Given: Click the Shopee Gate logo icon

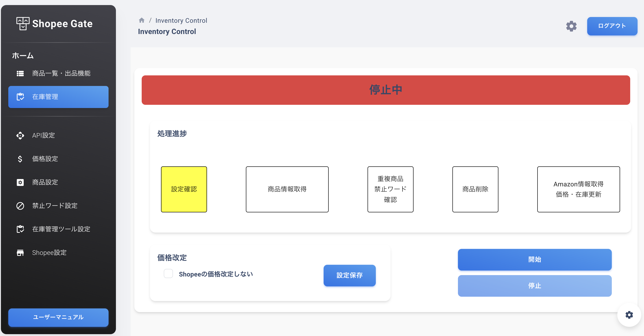Looking at the screenshot, I should [x=23, y=23].
